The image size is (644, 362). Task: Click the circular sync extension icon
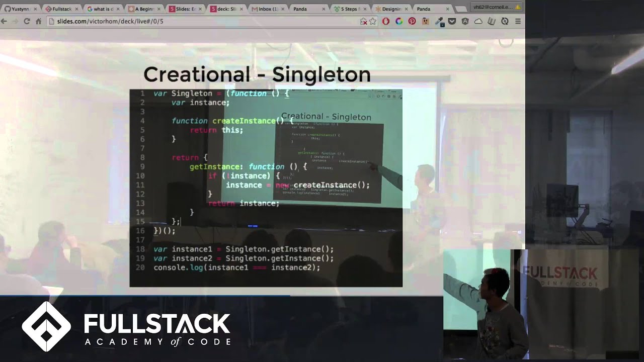pyautogui.click(x=505, y=21)
